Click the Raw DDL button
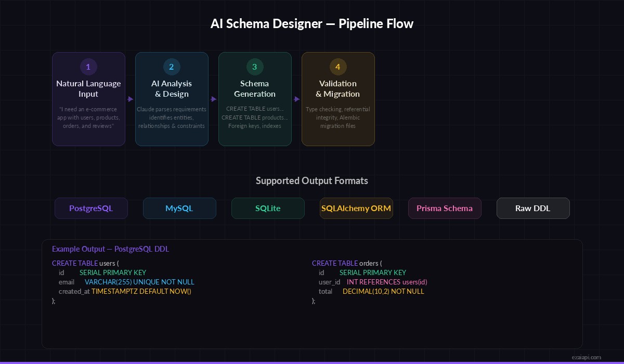Image resolution: width=624 pixels, height=364 pixels. 533,208
